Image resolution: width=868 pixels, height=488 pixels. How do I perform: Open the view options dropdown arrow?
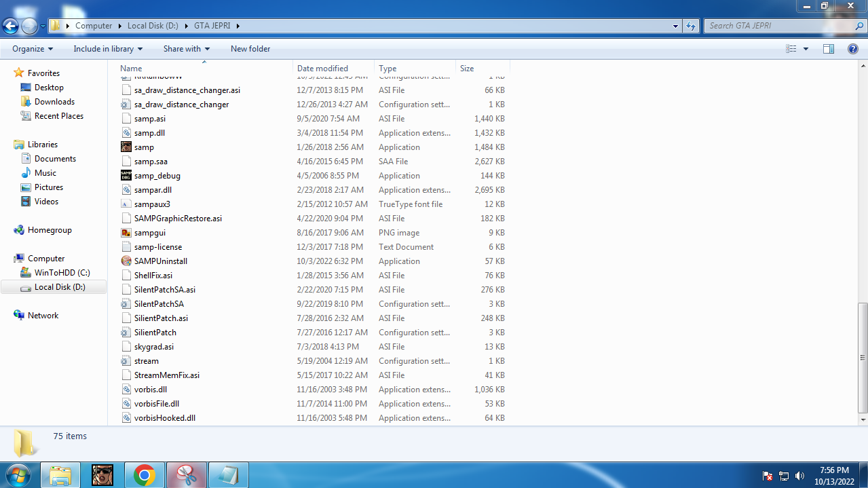pyautogui.click(x=806, y=49)
